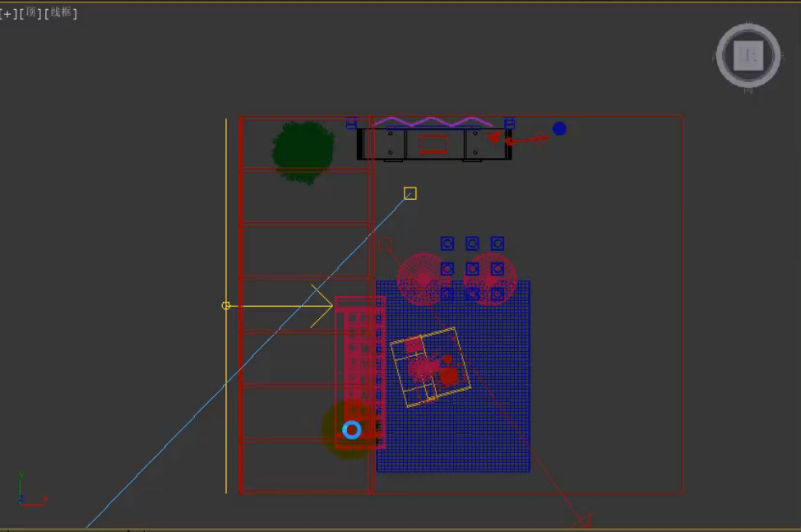Select the blue grid rug object

[493, 436]
